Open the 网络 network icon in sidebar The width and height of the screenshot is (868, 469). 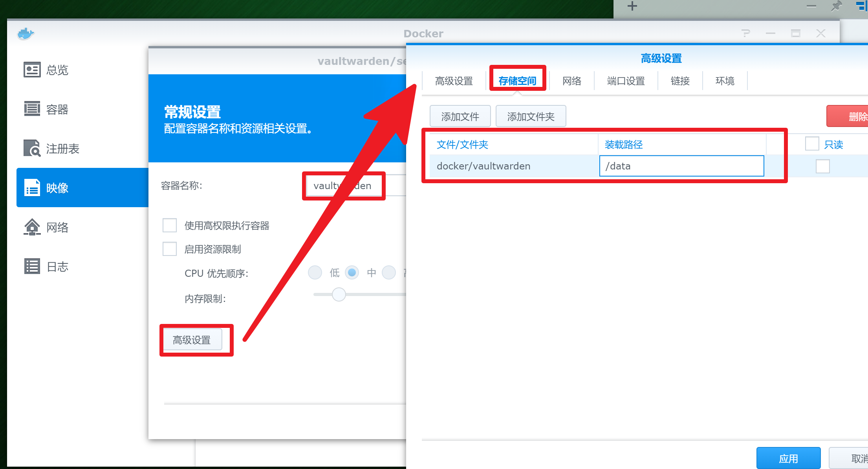(x=32, y=227)
